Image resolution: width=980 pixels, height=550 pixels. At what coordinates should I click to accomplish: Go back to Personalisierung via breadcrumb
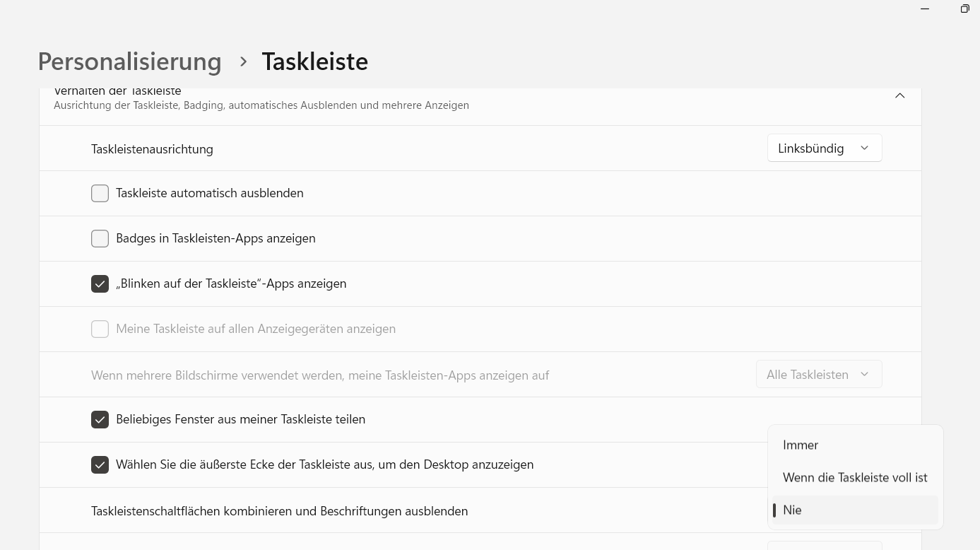click(129, 62)
